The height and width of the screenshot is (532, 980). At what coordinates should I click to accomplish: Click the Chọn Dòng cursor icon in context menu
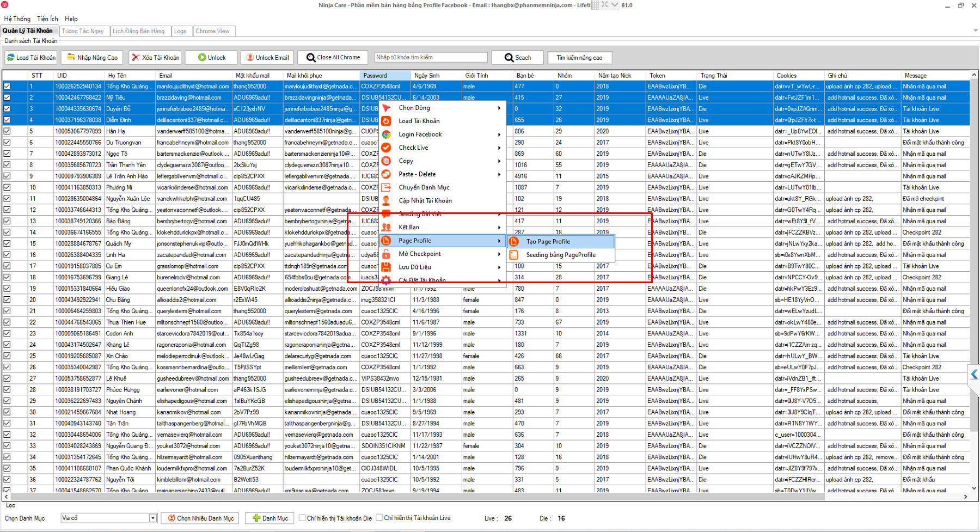tap(386, 108)
